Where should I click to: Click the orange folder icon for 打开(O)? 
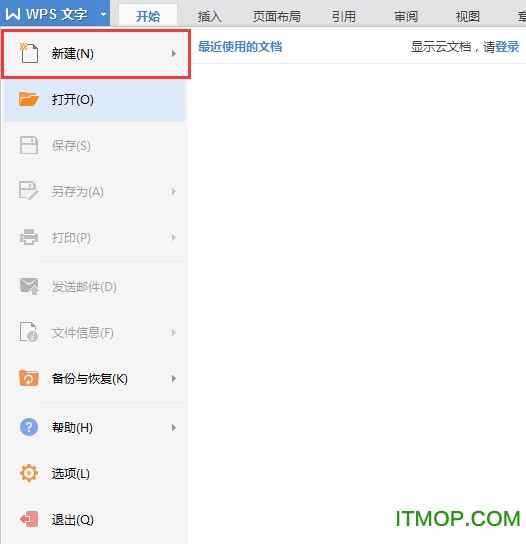click(28, 99)
